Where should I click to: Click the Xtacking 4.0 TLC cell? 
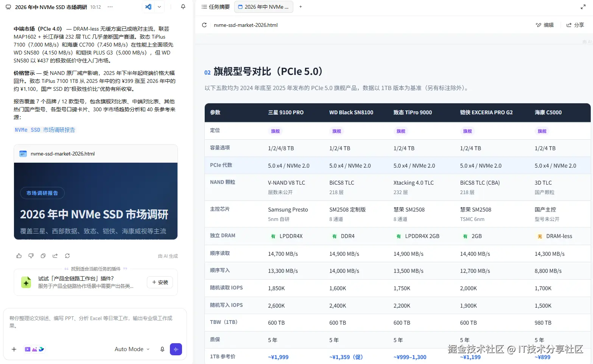(414, 183)
